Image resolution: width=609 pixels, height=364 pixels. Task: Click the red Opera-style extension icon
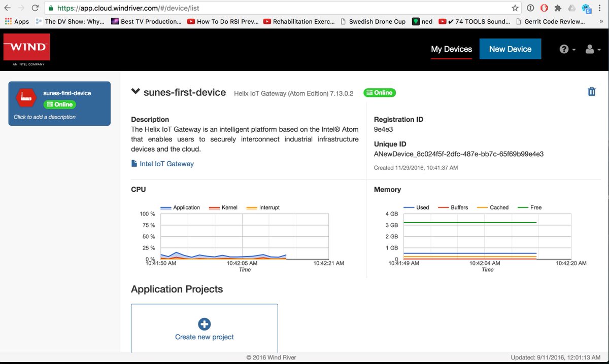pyautogui.click(x=544, y=8)
